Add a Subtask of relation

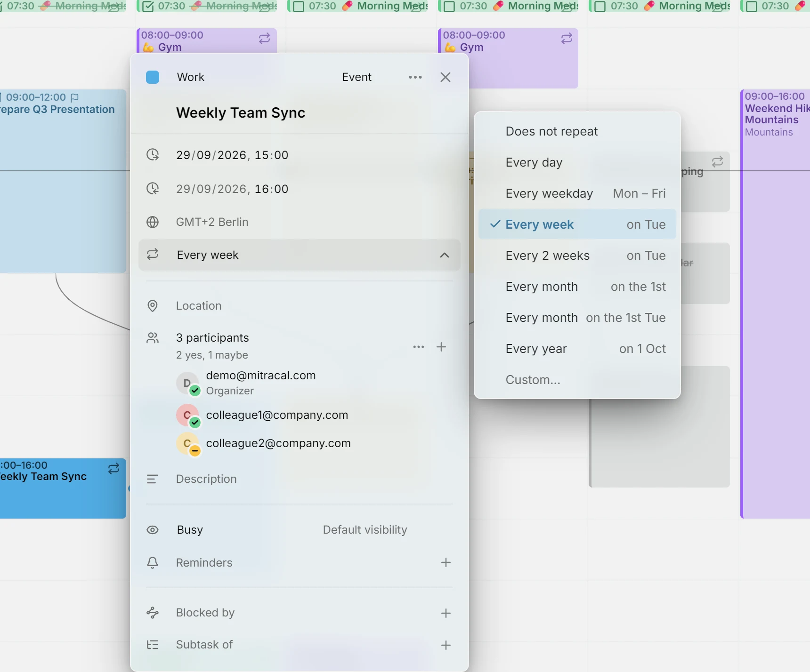(x=446, y=645)
